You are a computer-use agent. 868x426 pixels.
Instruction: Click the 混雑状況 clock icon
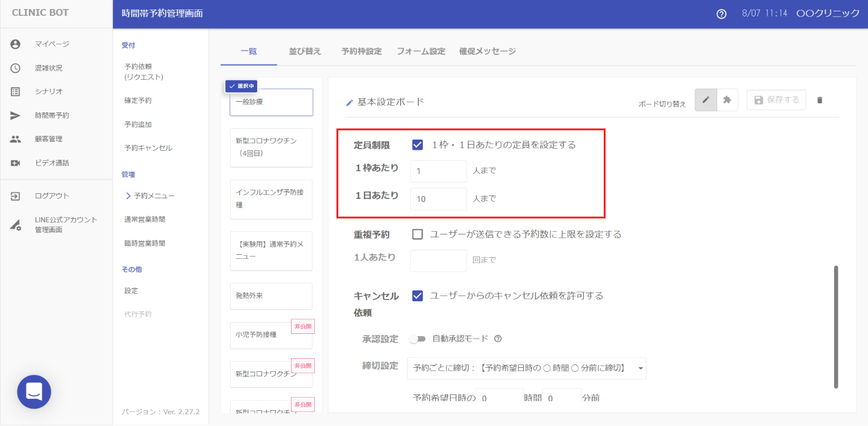coord(15,68)
